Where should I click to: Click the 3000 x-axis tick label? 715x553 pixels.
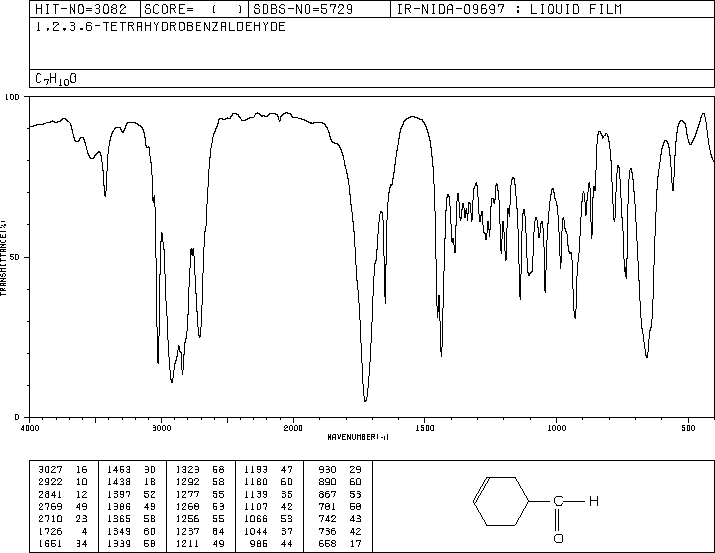(x=161, y=428)
